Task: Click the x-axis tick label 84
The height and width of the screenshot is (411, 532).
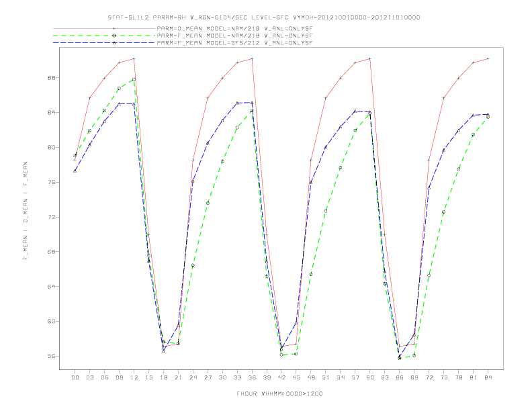Action: point(488,377)
